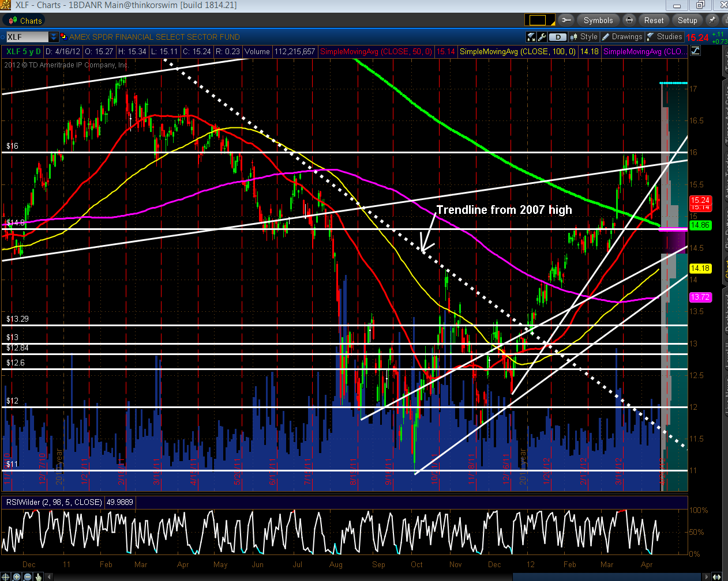Image resolution: width=728 pixels, height=581 pixels.
Task: Click the Volume 112,215,657 readout
Action: click(280, 51)
